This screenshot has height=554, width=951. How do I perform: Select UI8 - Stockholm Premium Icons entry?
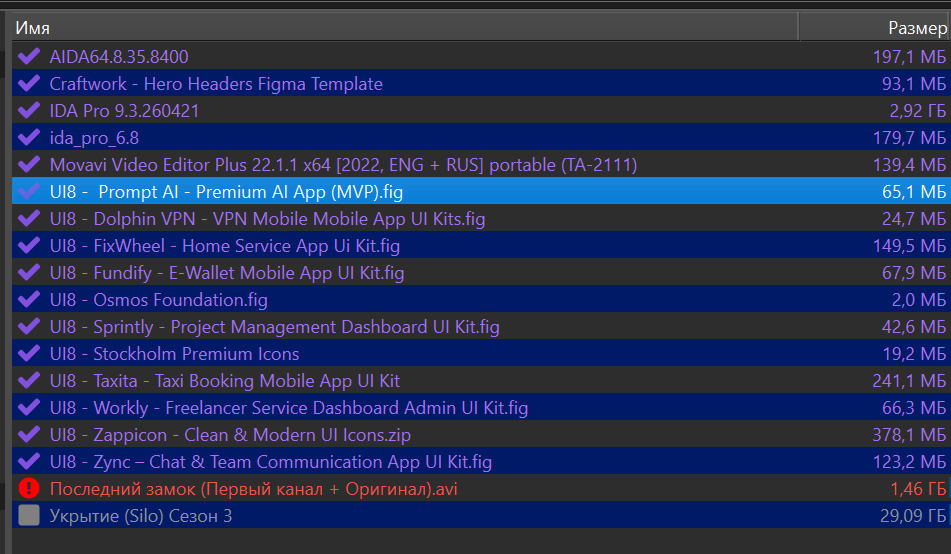[175, 354]
